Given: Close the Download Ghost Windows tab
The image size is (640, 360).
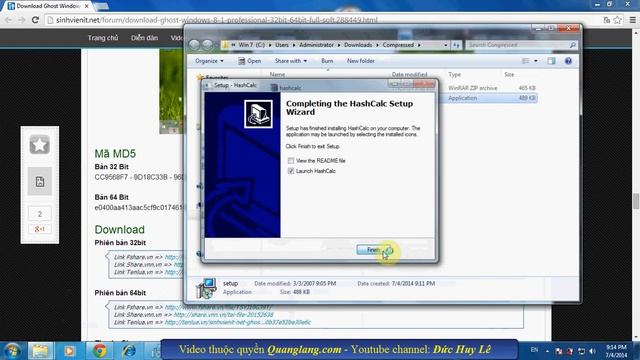Looking at the screenshot, I should (x=87, y=6).
